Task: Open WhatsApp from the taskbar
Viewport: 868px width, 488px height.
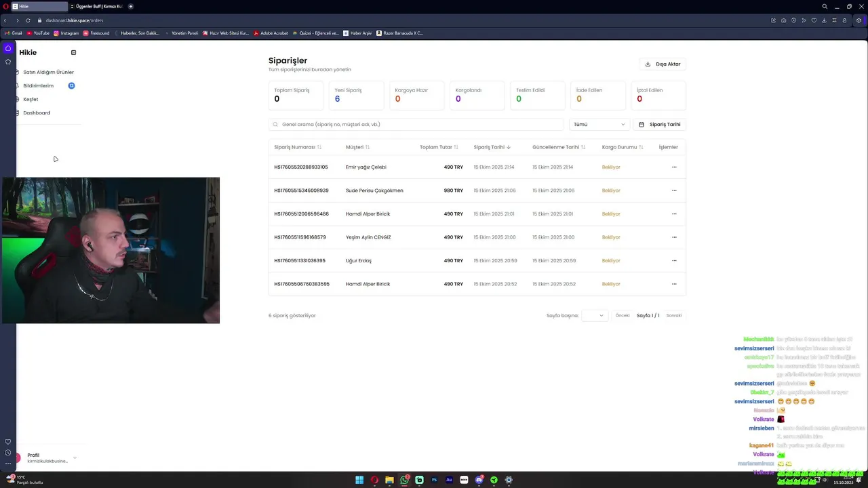Action: 405,480
